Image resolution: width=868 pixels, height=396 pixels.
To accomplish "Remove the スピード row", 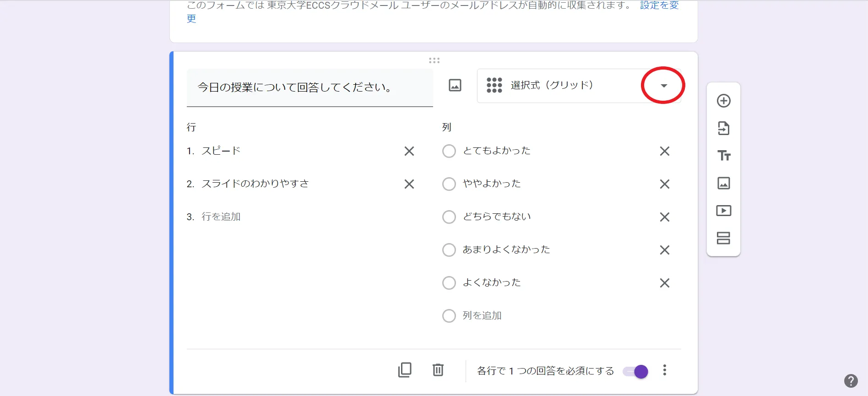I will pyautogui.click(x=409, y=151).
